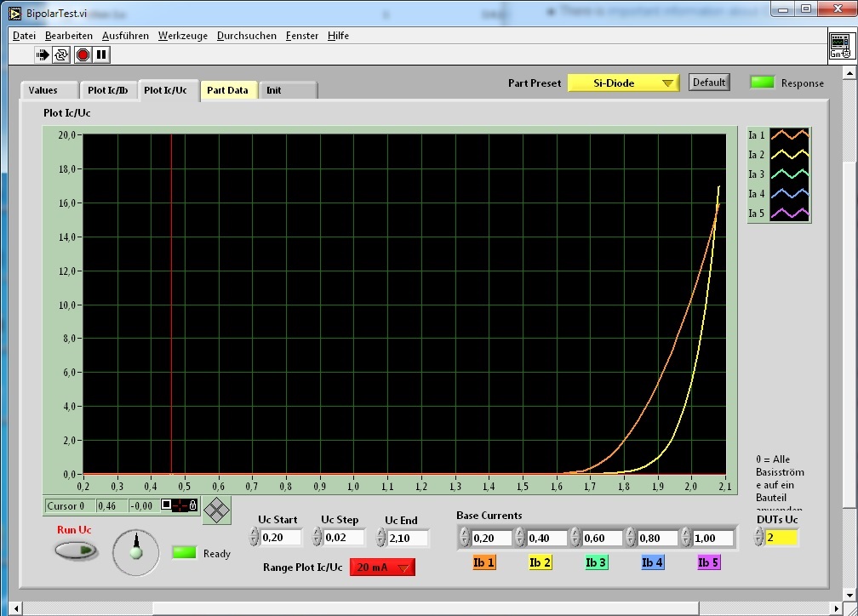The image size is (858, 616).
Task: Click the Run arrow toolbar icon
Action: (43, 55)
